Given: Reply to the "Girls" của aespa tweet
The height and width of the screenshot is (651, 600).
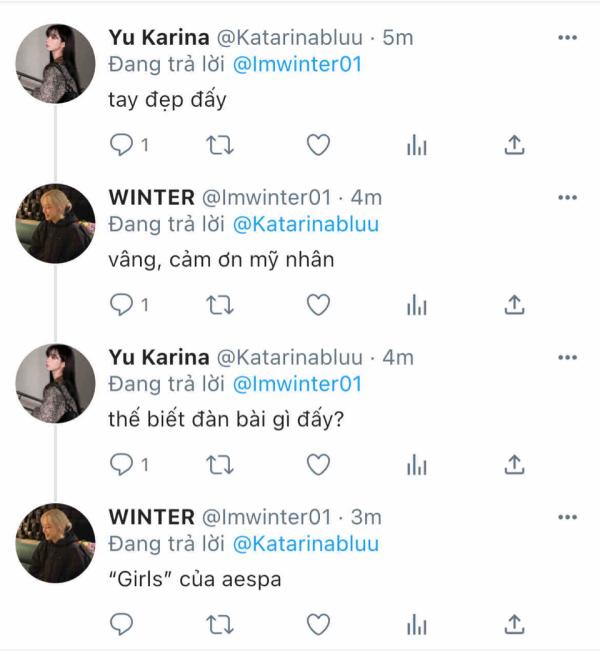Looking at the screenshot, I should [x=121, y=624].
